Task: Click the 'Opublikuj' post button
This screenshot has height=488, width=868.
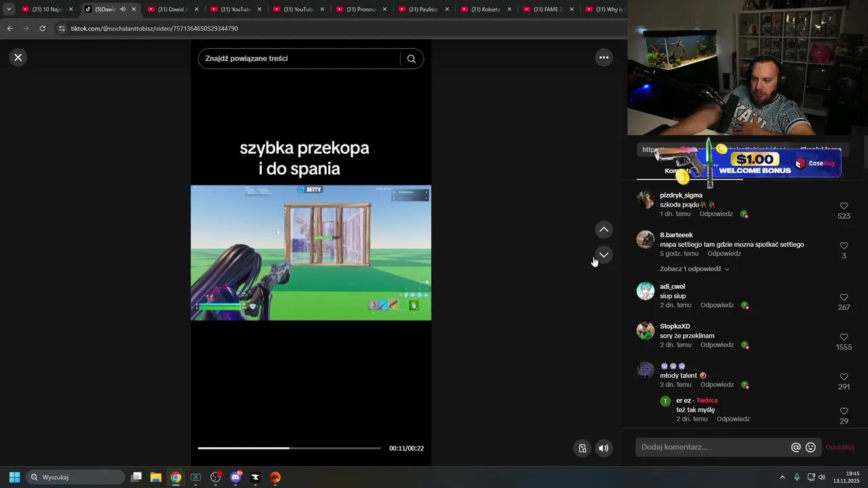Action: [840, 447]
